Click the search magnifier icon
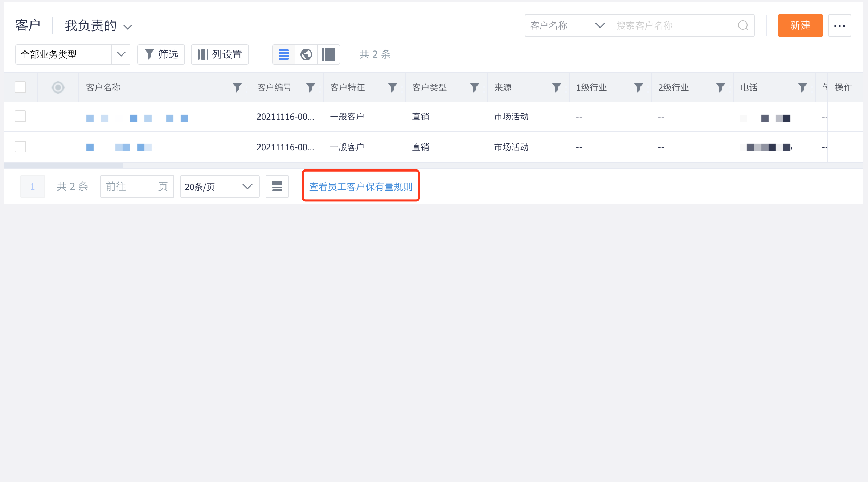 [x=743, y=25]
